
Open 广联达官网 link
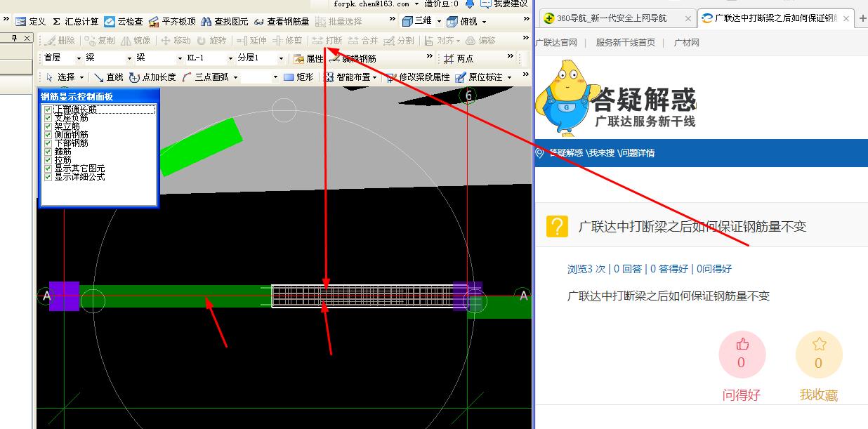coord(555,43)
